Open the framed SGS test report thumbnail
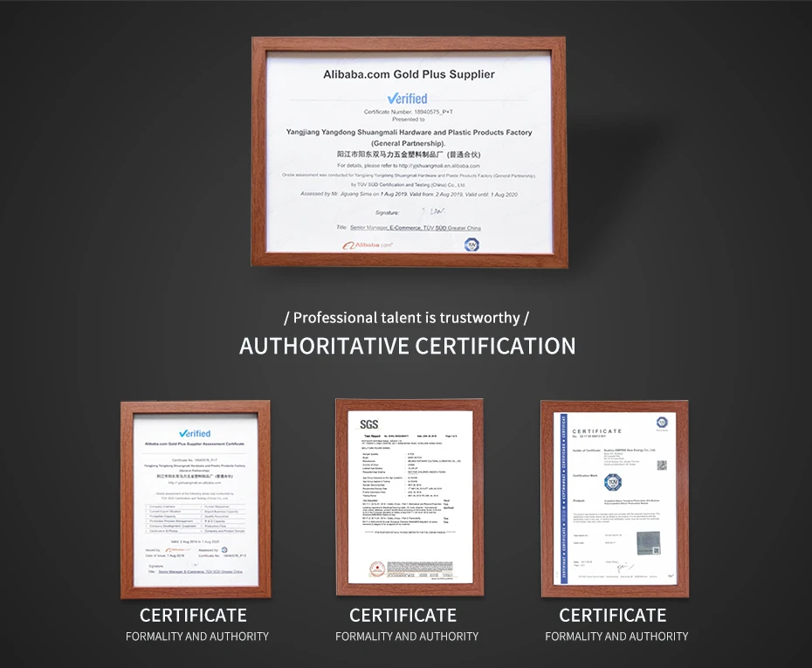812x668 pixels. pyautogui.click(x=409, y=497)
